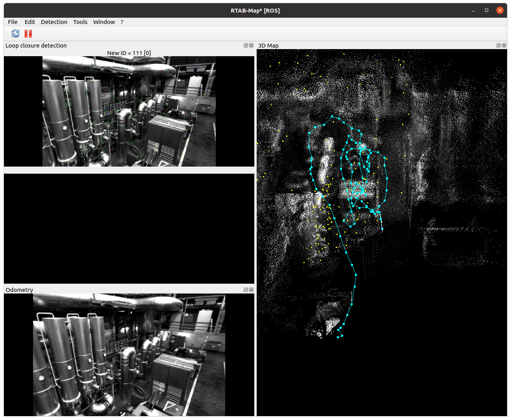511x420 pixels.
Task: Close the 3D Map panel
Action: click(x=504, y=46)
